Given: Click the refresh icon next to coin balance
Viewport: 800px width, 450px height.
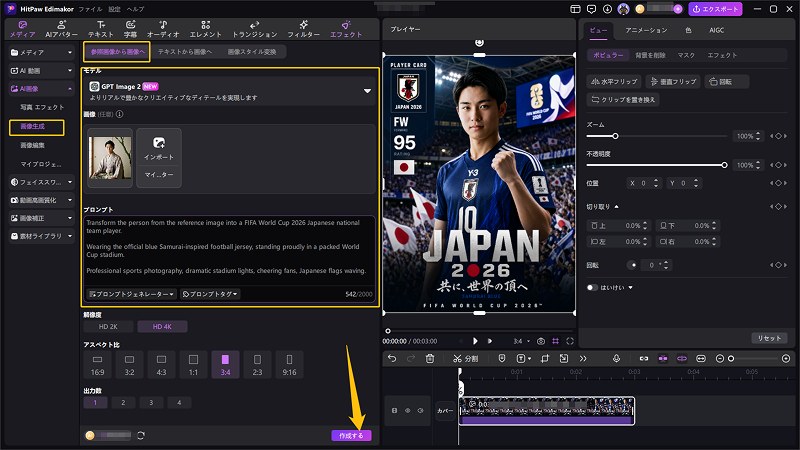Looking at the screenshot, I should [141, 435].
